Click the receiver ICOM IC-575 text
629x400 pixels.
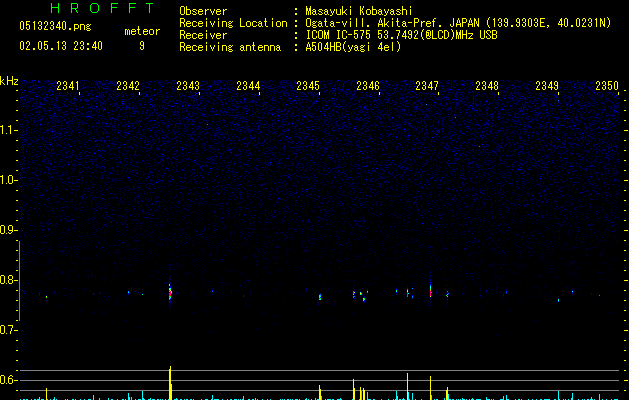(401, 35)
